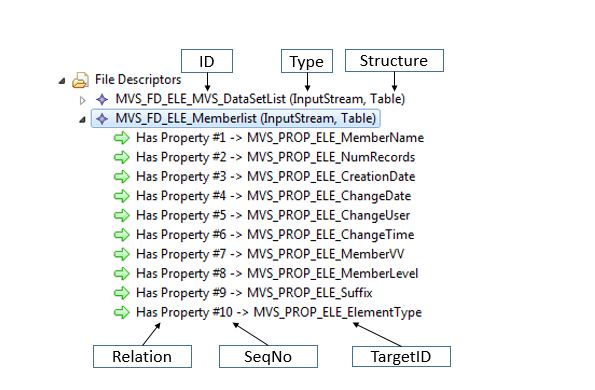595x390 pixels.
Task: Click green arrow icon for Property #2
Action: (x=122, y=157)
